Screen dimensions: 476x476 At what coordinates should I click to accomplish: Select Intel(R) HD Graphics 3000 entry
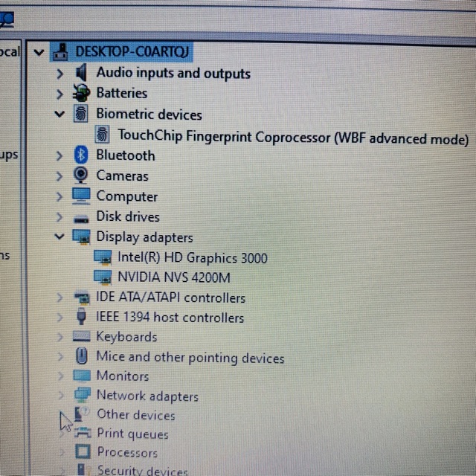point(193,258)
